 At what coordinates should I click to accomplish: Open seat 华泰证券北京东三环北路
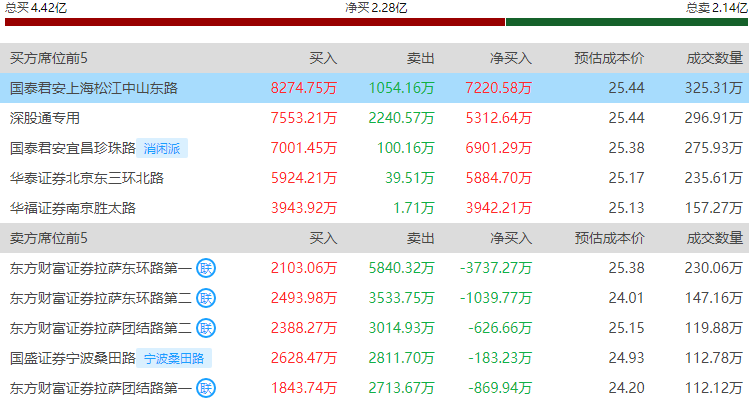click(87, 178)
